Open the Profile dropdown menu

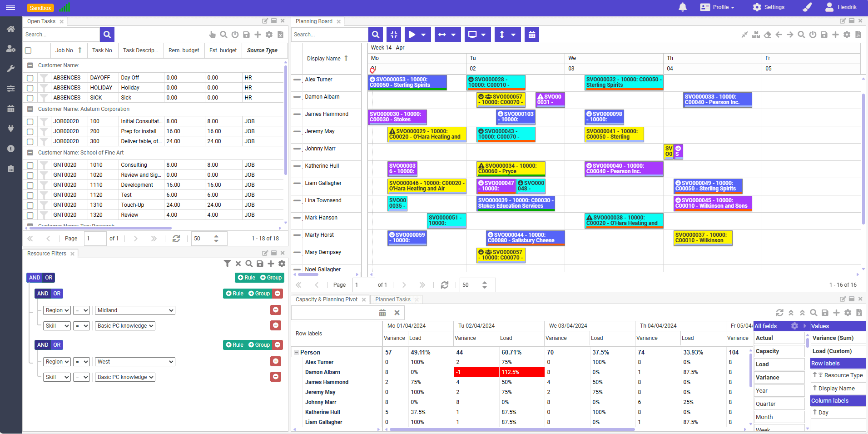[x=718, y=7]
